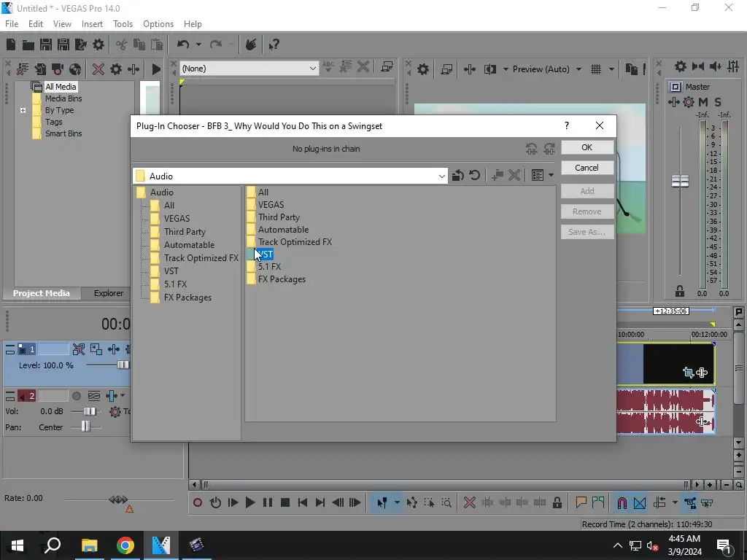The height and width of the screenshot is (560, 747).
Task: Toggle Solo on Master bus
Action: [x=718, y=102]
